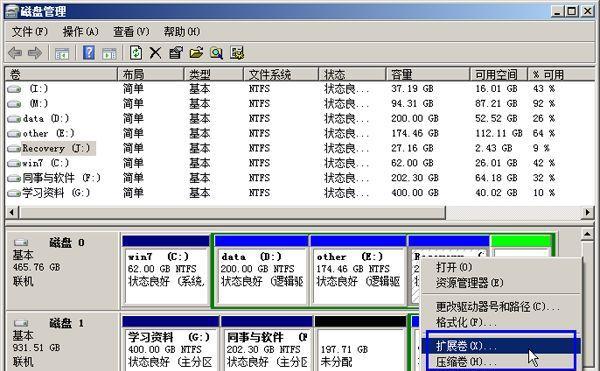Click the 42 % value in win7 row

544,163
